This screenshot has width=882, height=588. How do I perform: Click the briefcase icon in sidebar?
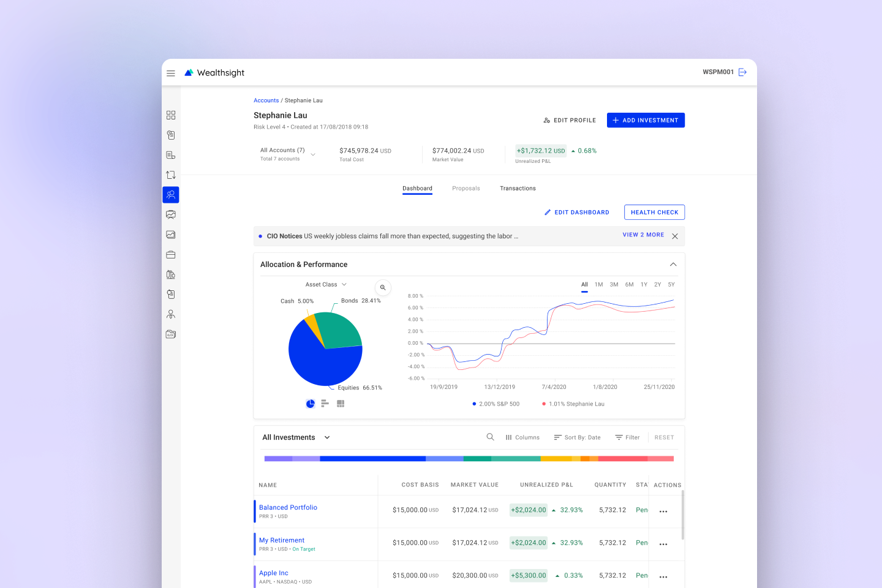pos(171,255)
